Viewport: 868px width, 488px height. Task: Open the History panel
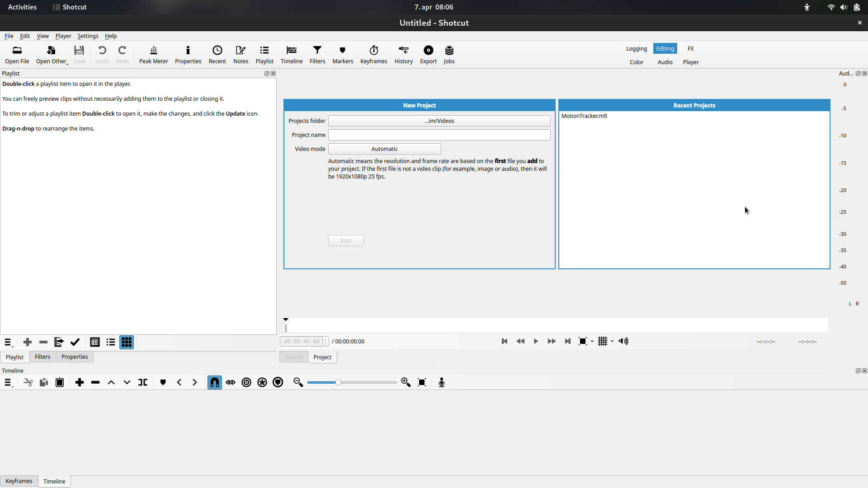(x=403, y=54)
